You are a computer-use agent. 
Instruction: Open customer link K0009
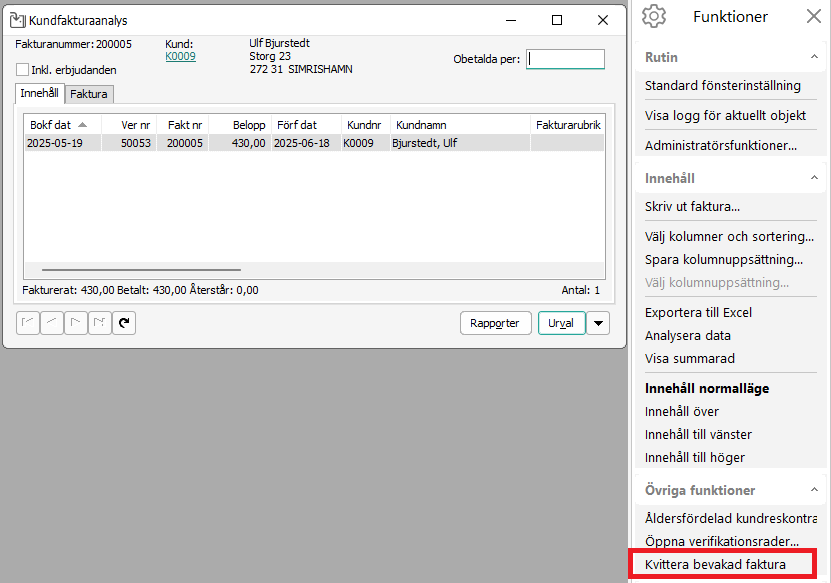[180, 56]
